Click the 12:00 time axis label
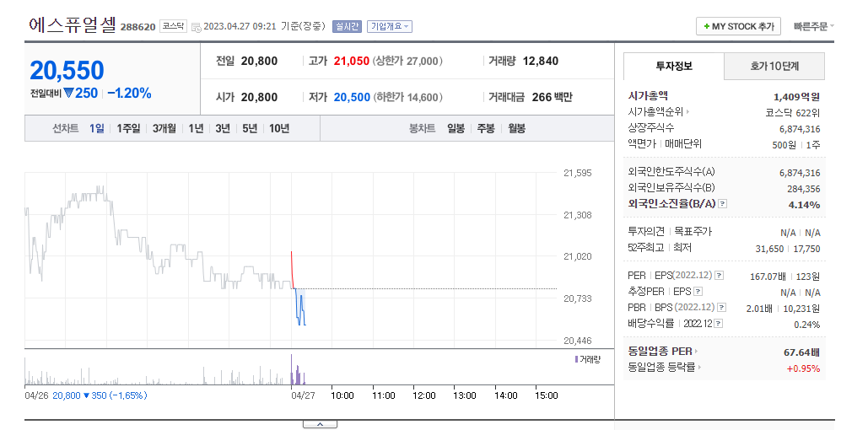Viewport: 868px width, 430px height. 424,395
